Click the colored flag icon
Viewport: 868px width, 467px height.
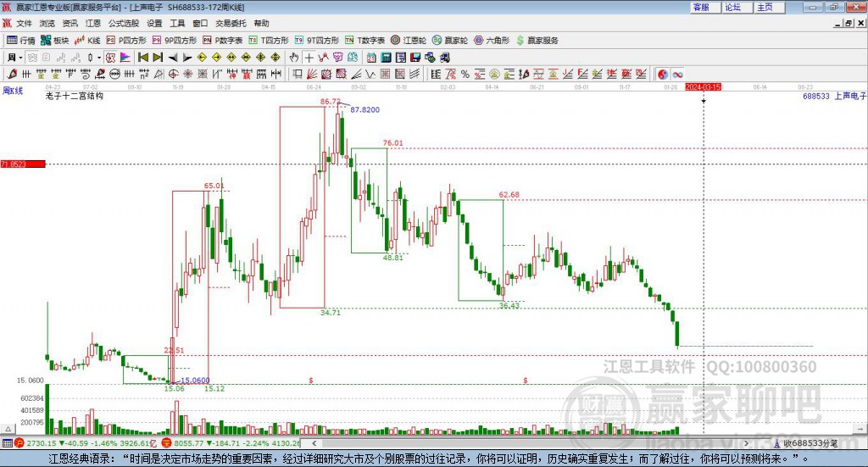(x=125, y=58)
